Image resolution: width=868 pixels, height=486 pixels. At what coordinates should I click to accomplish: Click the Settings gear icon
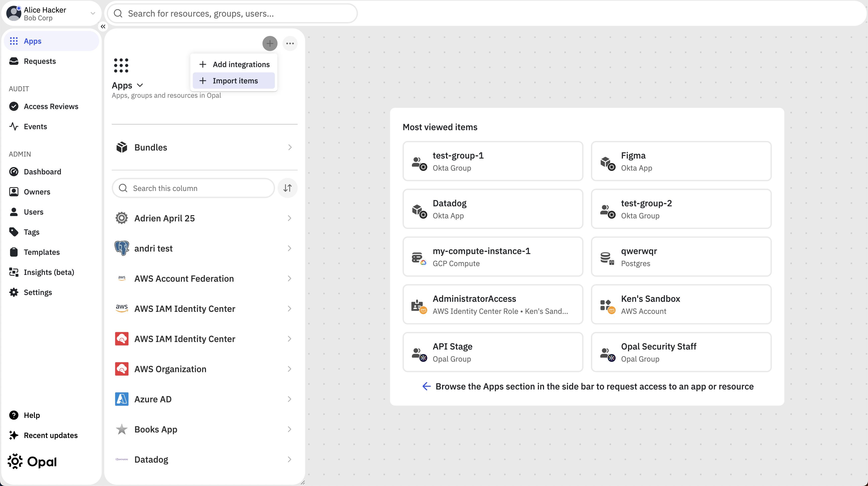[14, 292]
